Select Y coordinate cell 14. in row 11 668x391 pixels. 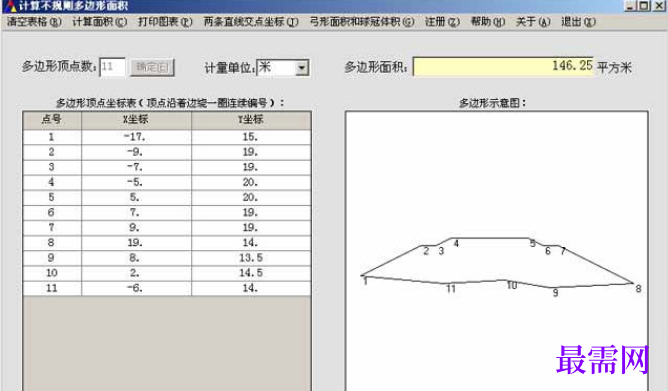click(x=251, y=288)
